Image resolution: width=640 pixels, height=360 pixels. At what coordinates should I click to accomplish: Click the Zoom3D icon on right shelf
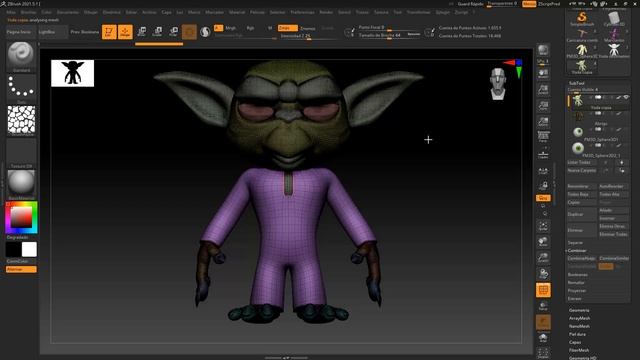(543, 258)
